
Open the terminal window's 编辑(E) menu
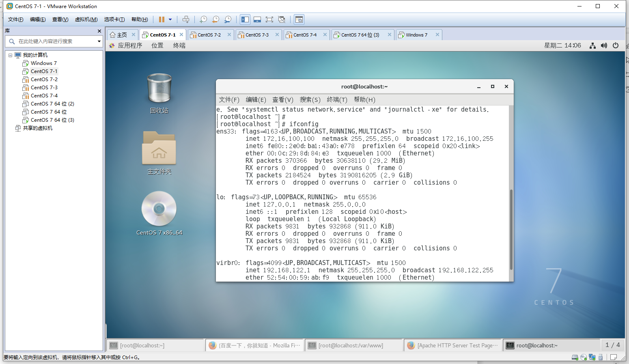tap(256, 100)
